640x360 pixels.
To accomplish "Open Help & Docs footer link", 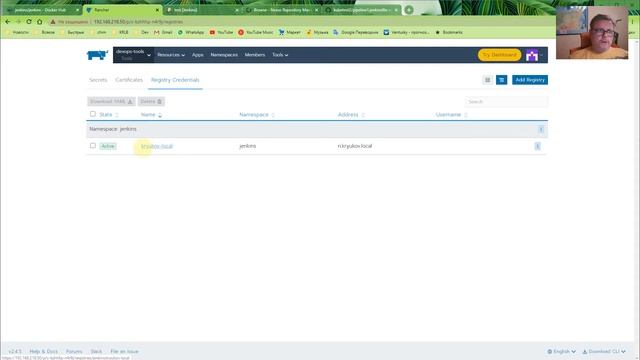I will click(43, 351).
